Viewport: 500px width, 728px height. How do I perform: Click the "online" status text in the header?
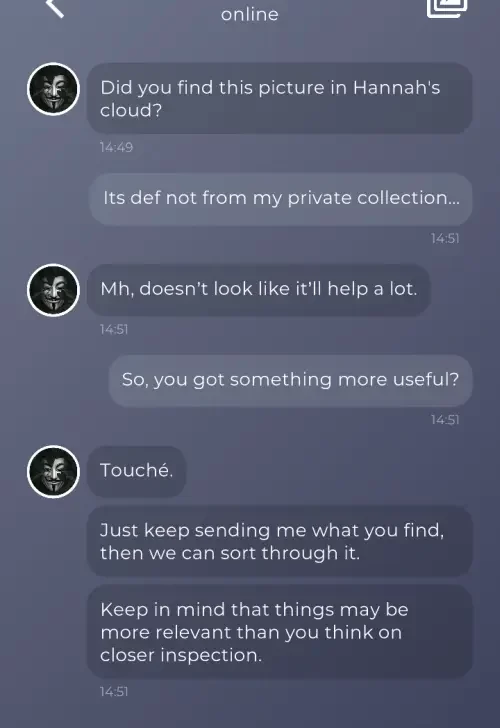coord(250,14)
